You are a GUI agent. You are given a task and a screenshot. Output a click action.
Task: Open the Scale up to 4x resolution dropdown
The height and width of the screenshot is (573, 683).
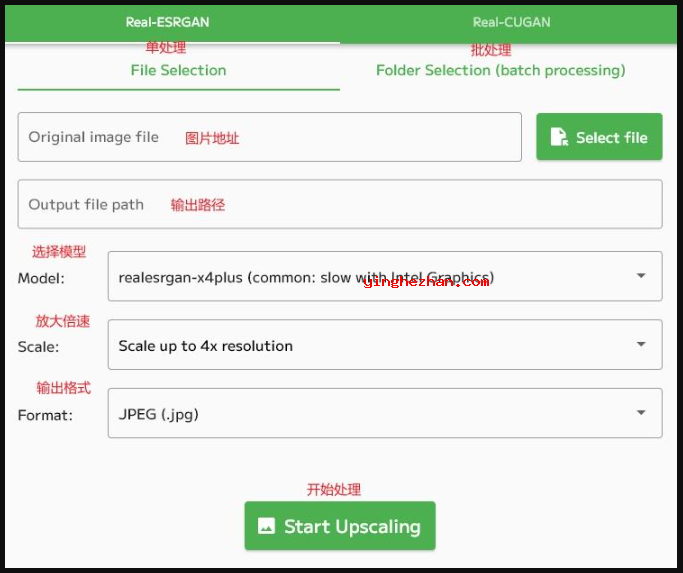click(x=370, y=346)
